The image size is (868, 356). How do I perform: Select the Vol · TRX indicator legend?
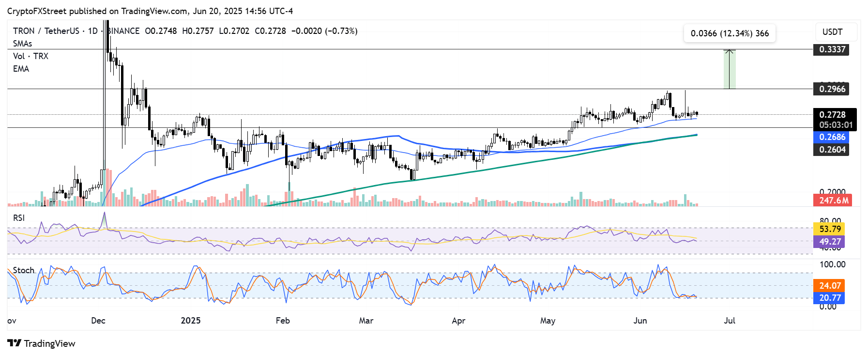click(30, 56)
